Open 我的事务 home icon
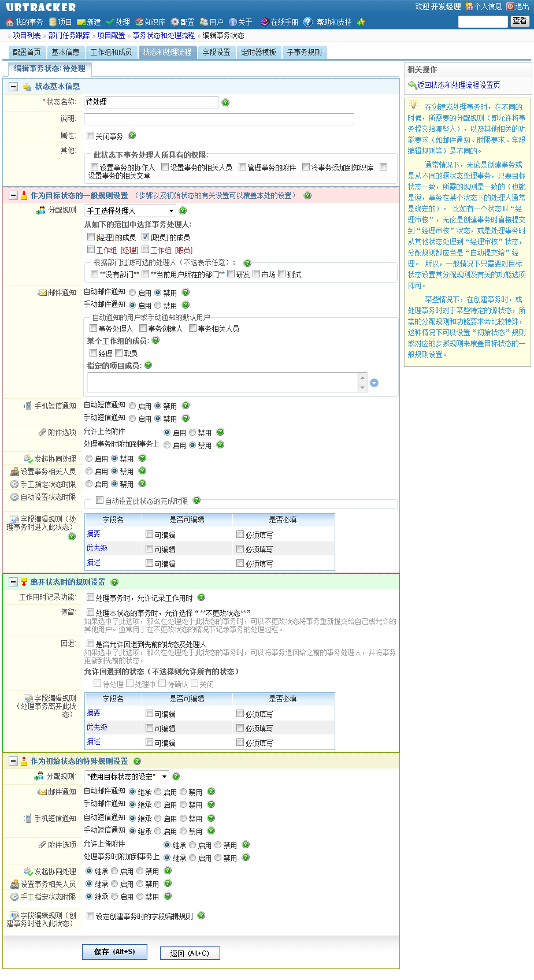Viewport: 534px width, 980px height. coord(9,22)
